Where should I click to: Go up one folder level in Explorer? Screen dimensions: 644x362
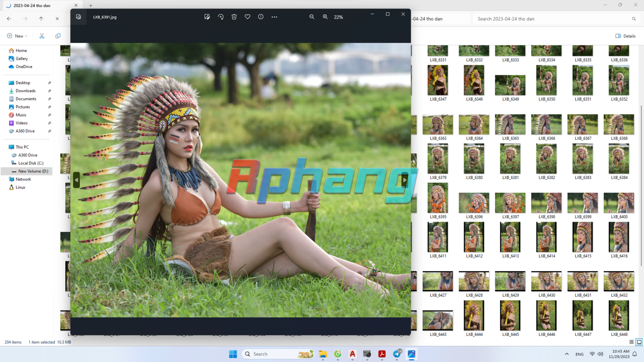pyautogui.click(x=41, y=19)
